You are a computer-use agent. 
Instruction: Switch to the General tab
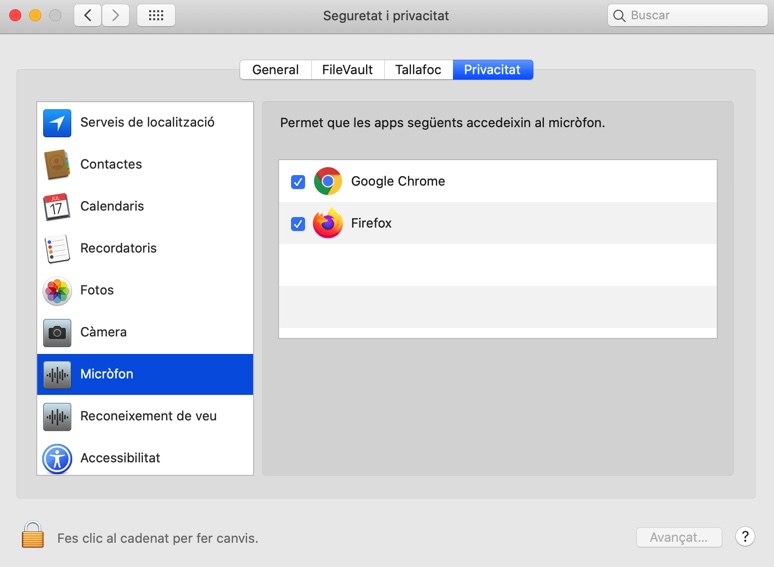[275, 70]
